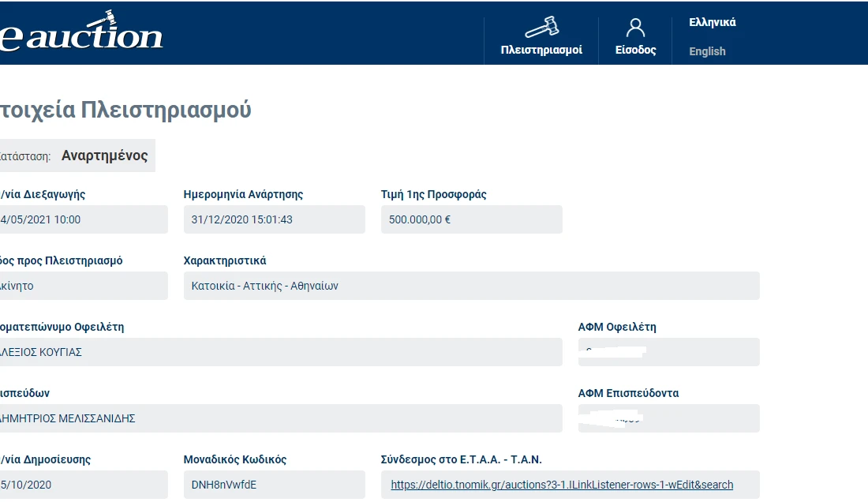Image resolution: width=868 pixels, height=502 pixels.
Task: Select the Ημερομηνία Ανάρτησης date field
Action: tap(274, 219)
